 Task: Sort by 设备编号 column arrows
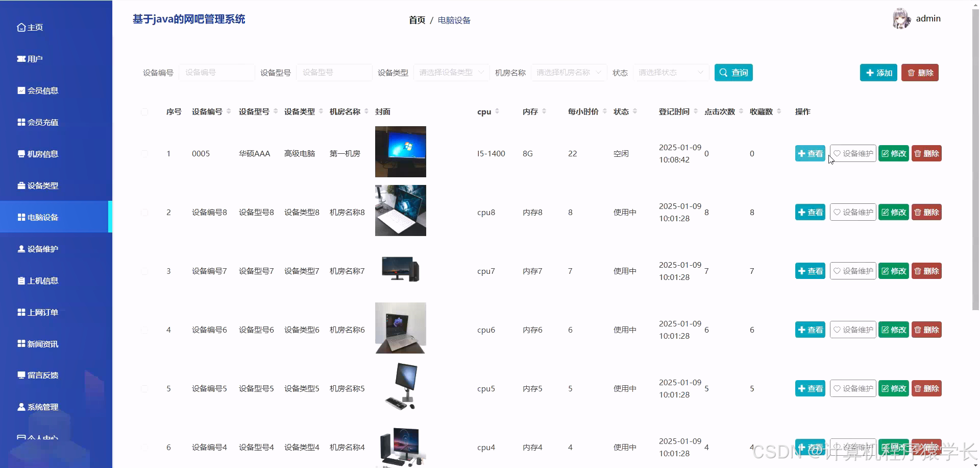coord(229,111)
